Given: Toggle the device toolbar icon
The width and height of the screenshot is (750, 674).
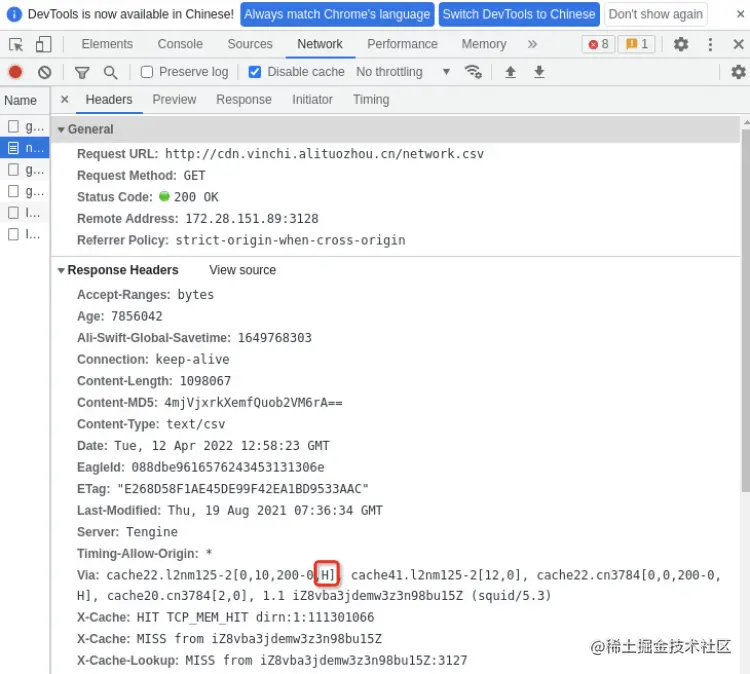Looking at the screenshot, I should point(44,44).
